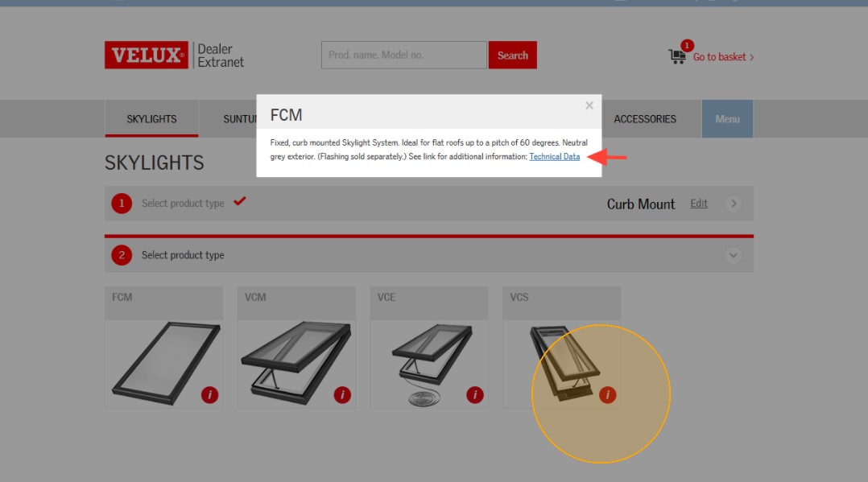Open the ACCESSORIES tab

(x=645, y=119)
